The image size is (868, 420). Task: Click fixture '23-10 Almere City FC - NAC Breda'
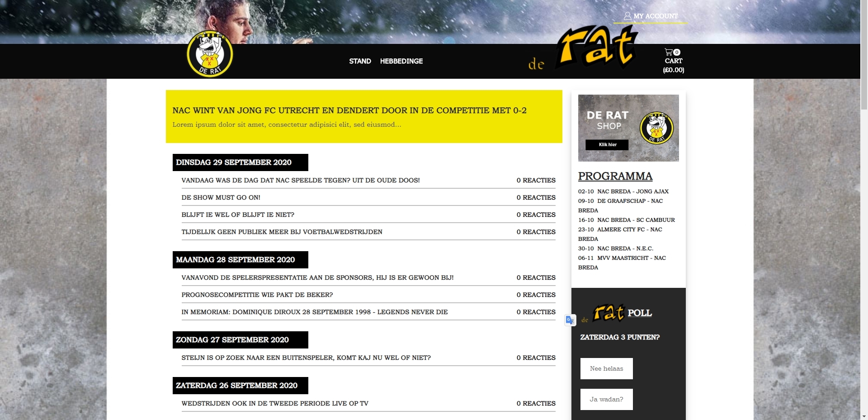[620, 234]
